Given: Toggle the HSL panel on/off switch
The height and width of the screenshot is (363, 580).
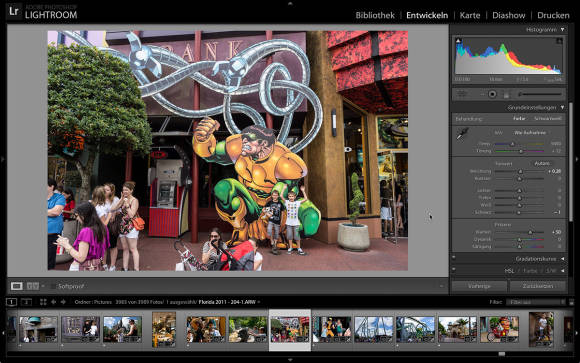Looking at the screenshot, I should tap(454, 269).
